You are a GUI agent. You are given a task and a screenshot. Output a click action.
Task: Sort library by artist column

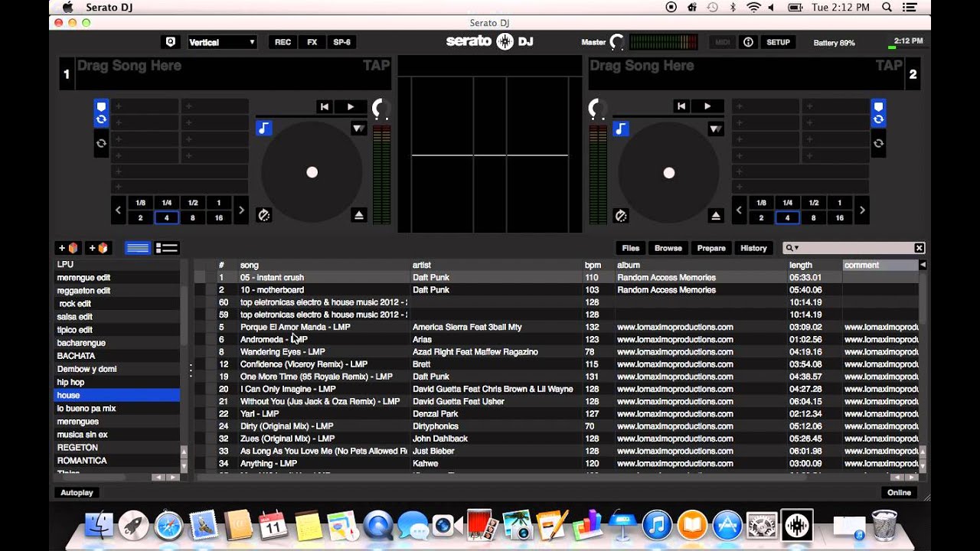(x=496, y=266)
